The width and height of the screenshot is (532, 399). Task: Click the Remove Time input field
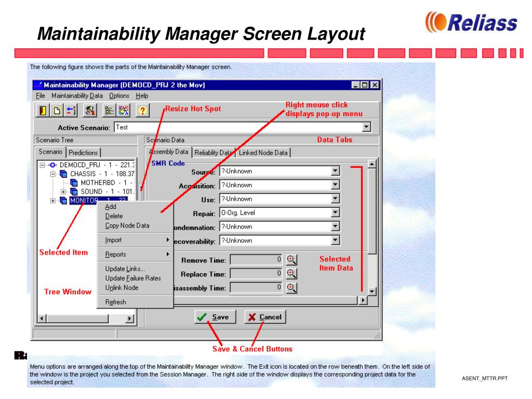tap(256, 260)
